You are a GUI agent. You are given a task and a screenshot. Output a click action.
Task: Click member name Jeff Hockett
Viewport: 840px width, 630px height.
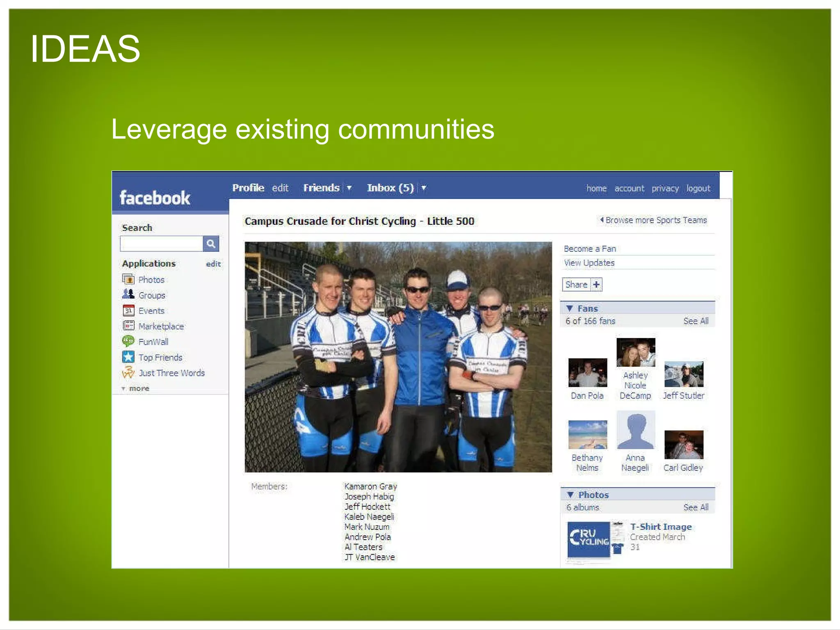click(367, 507)
